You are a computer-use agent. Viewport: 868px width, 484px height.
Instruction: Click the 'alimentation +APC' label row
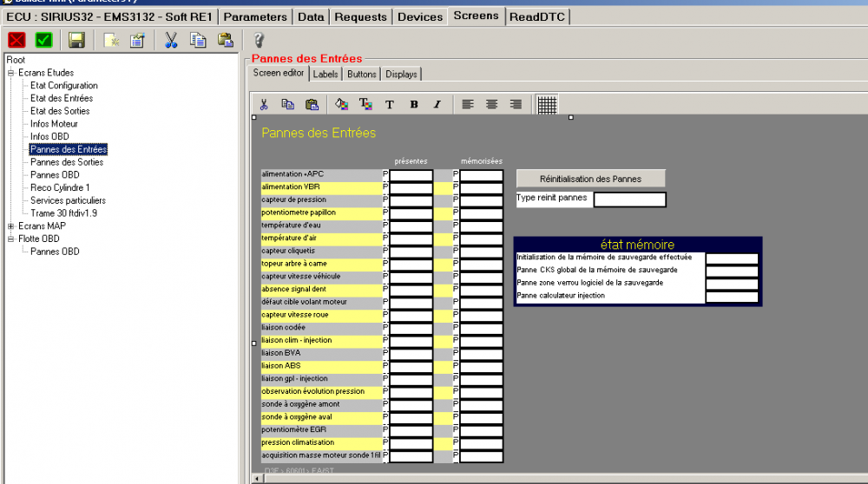322,174
